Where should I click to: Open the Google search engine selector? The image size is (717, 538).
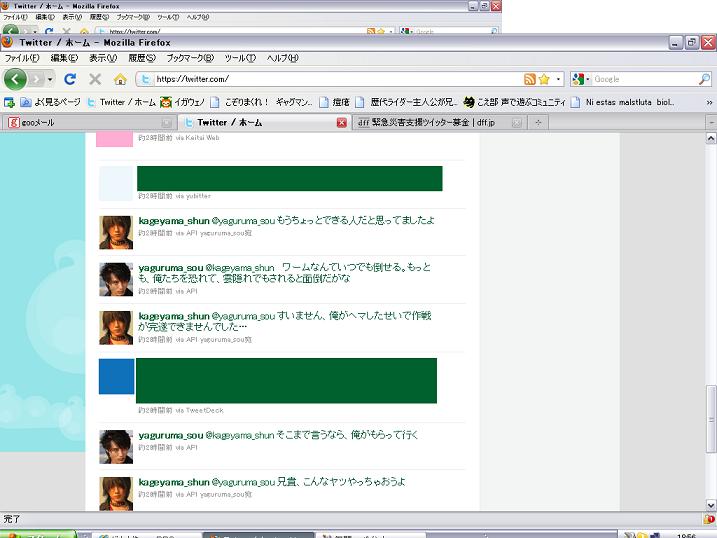click(x=581, y=79)
